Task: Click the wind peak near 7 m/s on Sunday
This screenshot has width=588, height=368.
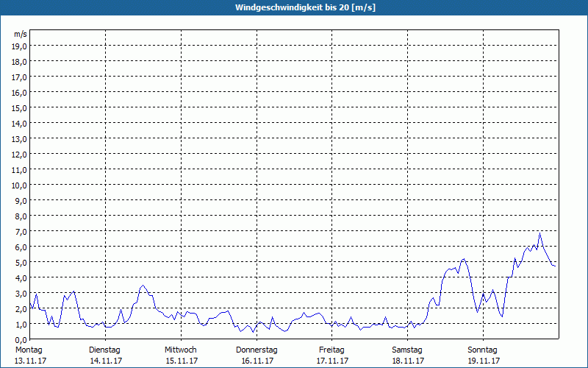Action: point(540,233)
